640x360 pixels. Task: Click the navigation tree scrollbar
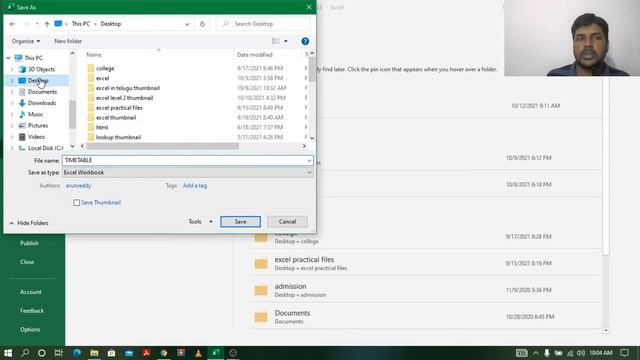click(72, 114)
